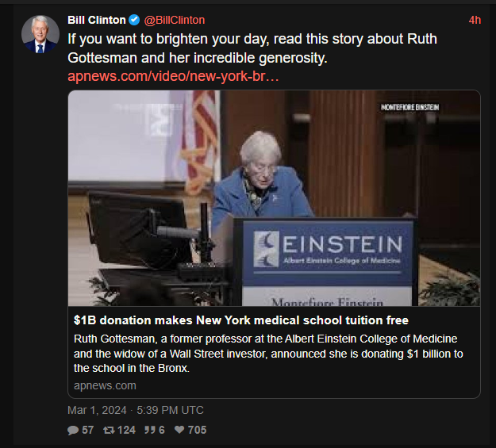Open the apnews.com/video/new-york-br… link
Viewport: 496px width, 448px height.
(x=173, y=76)
